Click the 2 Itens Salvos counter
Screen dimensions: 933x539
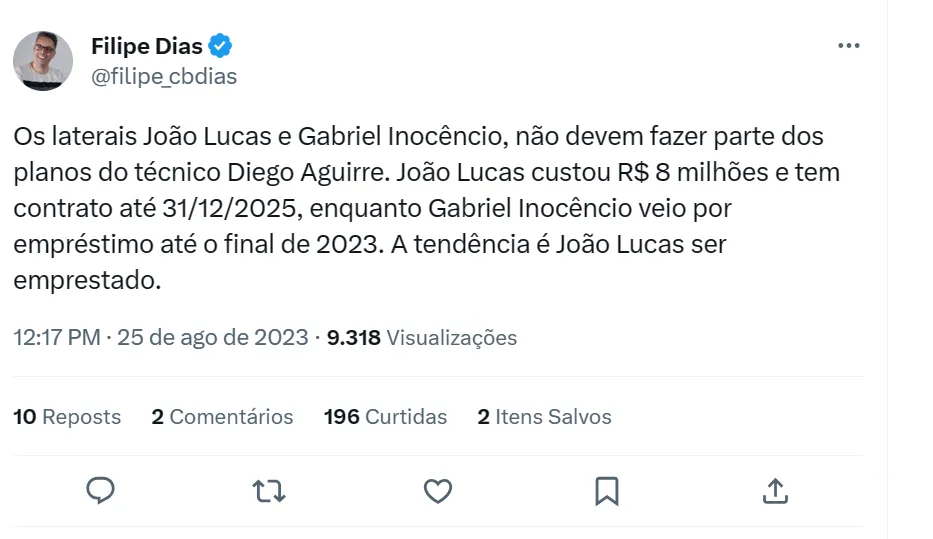coord(544,417)
